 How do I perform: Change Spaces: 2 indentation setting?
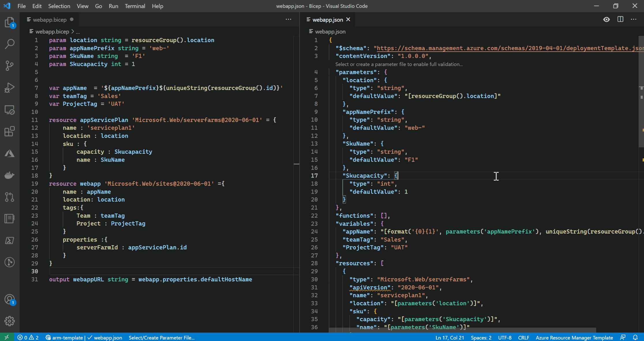pyautogui.click(x=481, y=337)
